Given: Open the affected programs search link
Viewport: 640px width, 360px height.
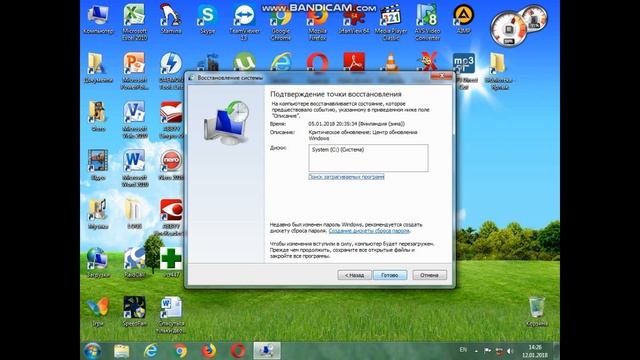Looking at the screenshot, I should [x=346, y=177].
